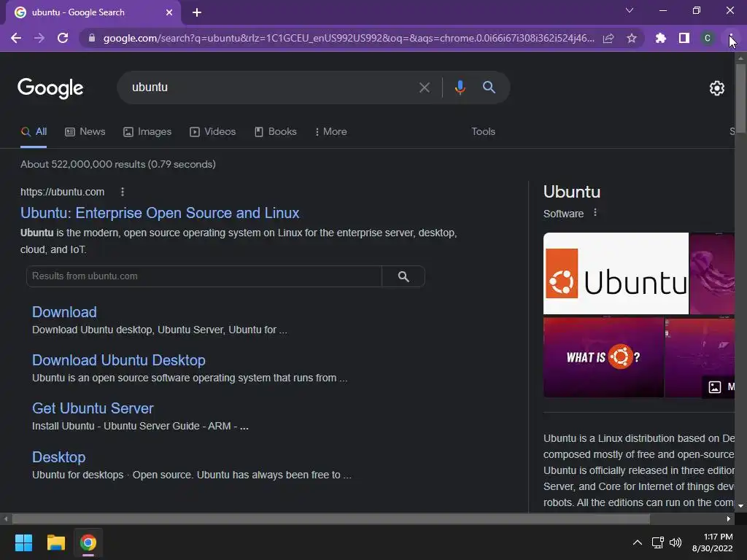The width and height of the screenshot is (747, 560).
Task: Open the Desktop sitelink
Action: (58, 457)
